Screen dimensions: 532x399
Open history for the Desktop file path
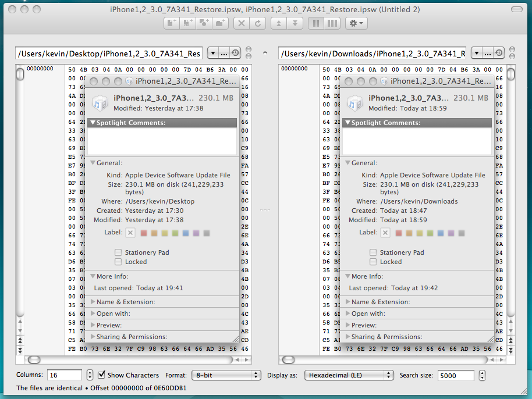(x=235, y=54)
